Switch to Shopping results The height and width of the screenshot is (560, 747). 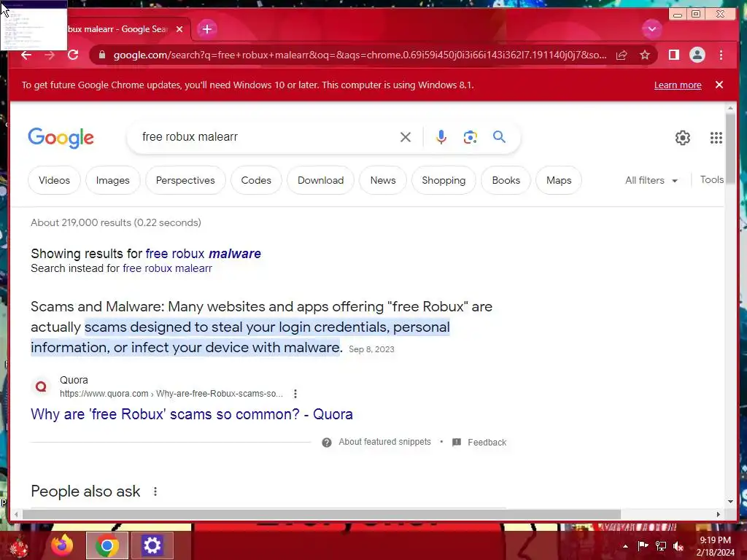[x=444, y=181]
